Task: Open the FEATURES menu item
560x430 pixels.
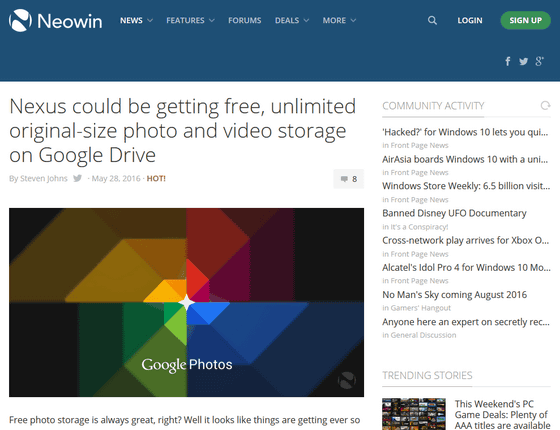Action: click(185, 20)
